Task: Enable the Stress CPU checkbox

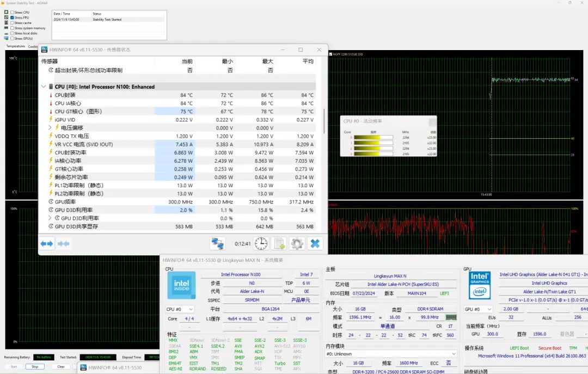Action: 12,13
